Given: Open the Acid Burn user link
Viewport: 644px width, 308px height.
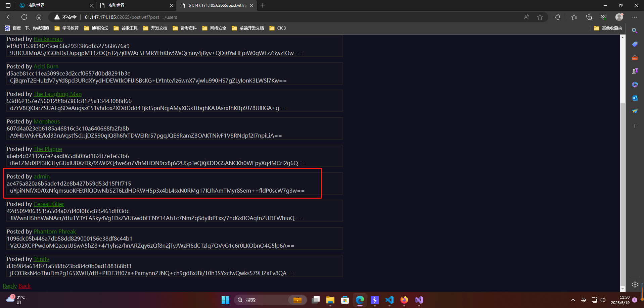Looking at the screenshot, I should point(46,67).
